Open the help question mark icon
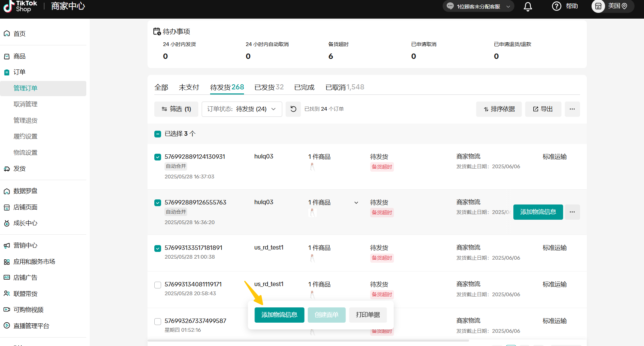Viewport: 644px width, 346px height. 556,6
